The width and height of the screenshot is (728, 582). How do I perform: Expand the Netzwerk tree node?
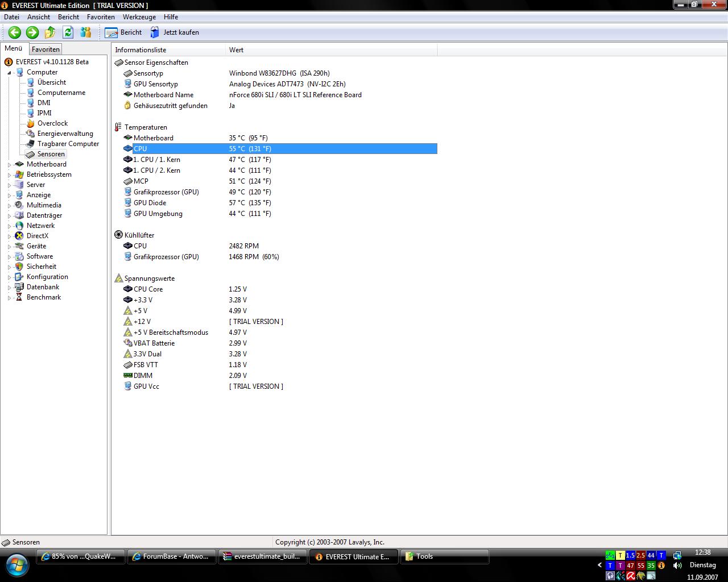tap(9, 226)
